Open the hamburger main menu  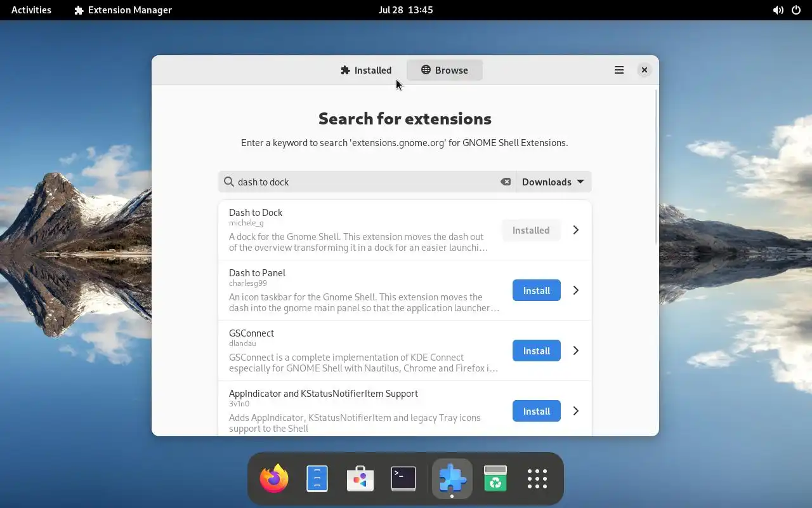pos(619,70)
